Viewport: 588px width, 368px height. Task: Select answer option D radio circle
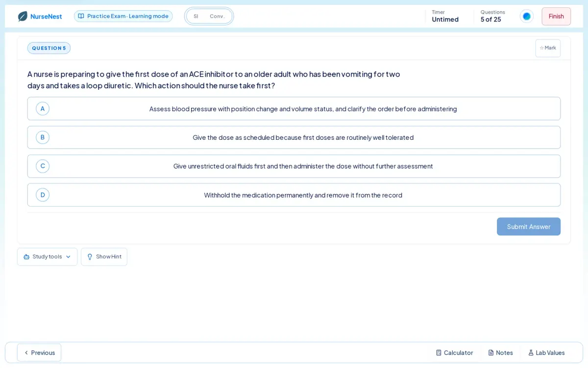point(43,195)
